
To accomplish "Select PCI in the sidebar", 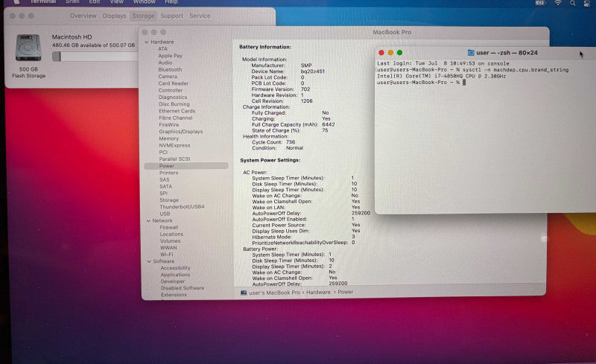I will click(x=163, y=152).
